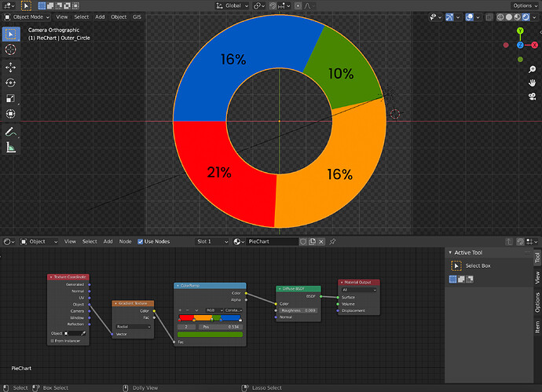The width and height of the screenshot is (542, 392).
Task: Switch to wireframe viewport shading
Action: click(x=500, y=17)
